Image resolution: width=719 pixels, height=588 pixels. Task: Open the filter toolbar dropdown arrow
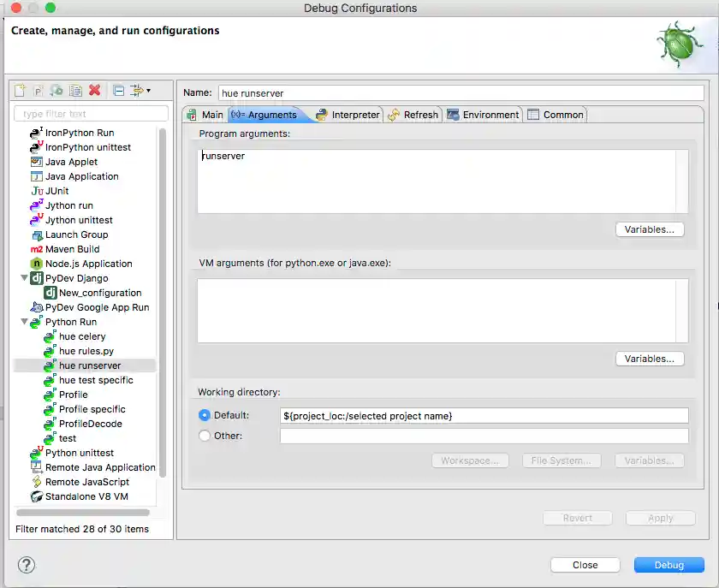coord(149,91)
